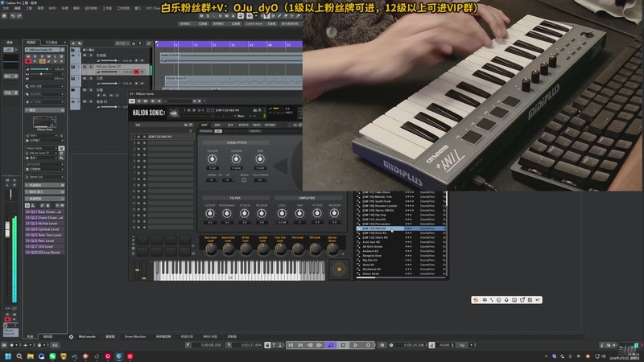Collapse the HALion Sonic 01 inspector header

(x=44, y=50)
